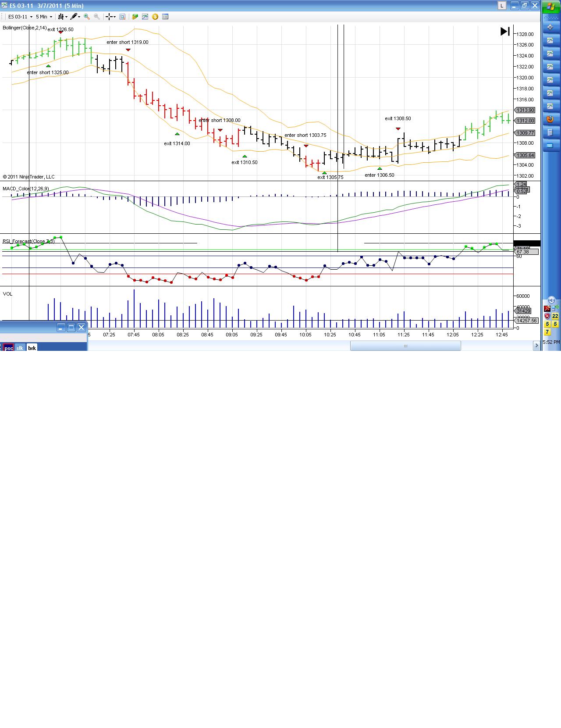Click the 1309.77 price marker
The height and width of the screenshot is (728, 561).
525,133
